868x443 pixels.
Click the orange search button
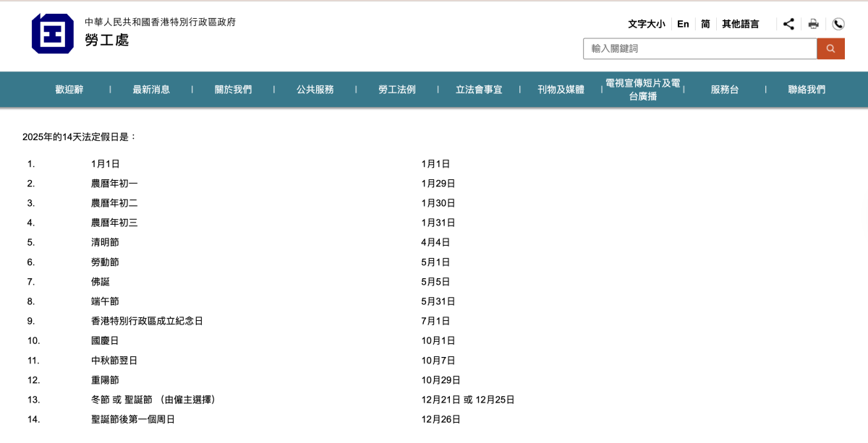click(x=830, y=48)
